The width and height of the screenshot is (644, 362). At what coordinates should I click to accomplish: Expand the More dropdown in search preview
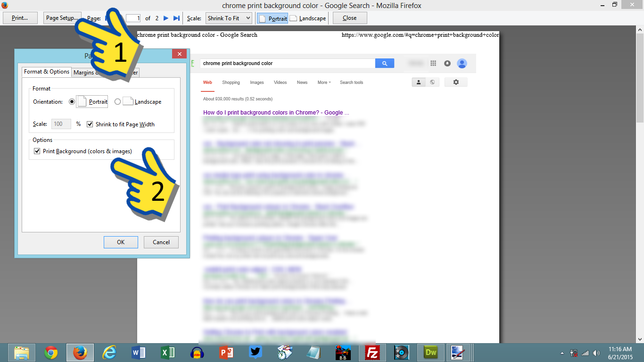click(324, 82)
